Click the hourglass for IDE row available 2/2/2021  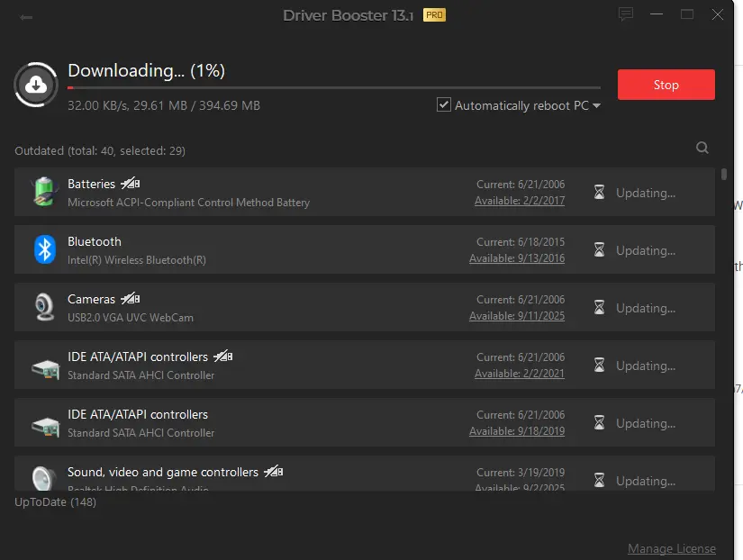click(x=600, y=365)
